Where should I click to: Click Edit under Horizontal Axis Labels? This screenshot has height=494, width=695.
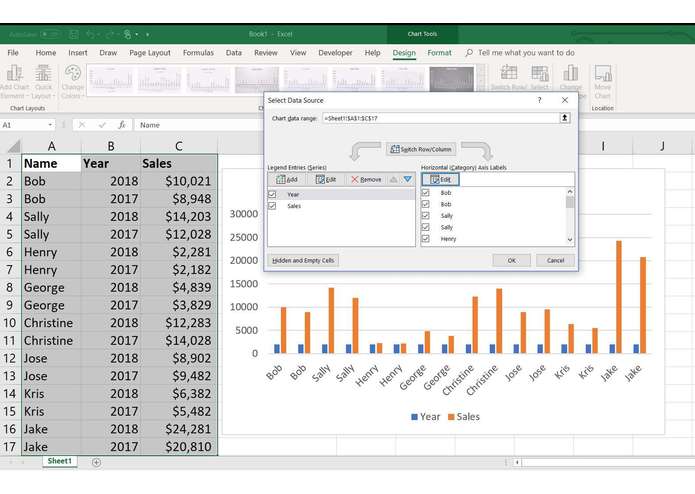pos(441,179)
